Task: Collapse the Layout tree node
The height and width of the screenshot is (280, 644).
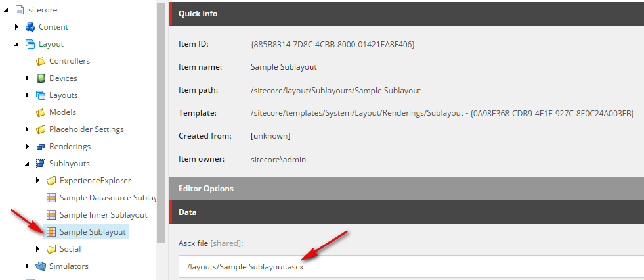Action: point(17,44)
